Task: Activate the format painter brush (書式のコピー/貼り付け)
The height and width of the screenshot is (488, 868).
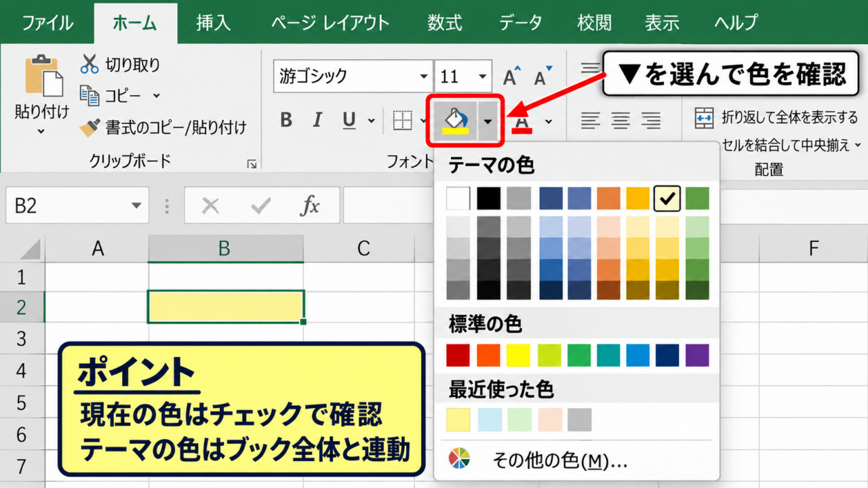Action: pos(90,127)
